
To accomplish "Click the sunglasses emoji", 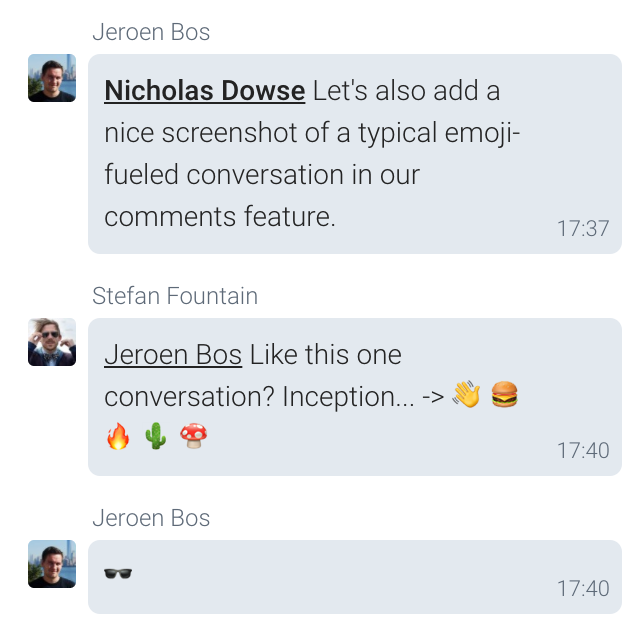I will 118,573.
